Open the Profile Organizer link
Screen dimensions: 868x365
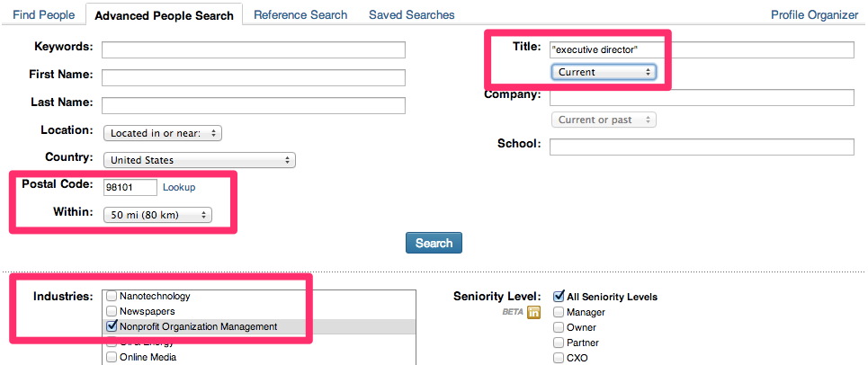pyautogui.click(x=814, y=15)
